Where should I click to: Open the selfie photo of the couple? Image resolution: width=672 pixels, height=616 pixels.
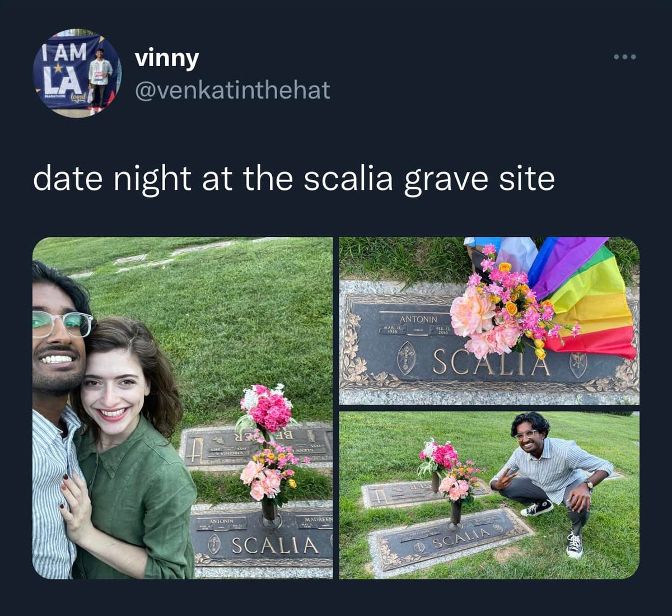pyautogui.click(x=183, y=408)
